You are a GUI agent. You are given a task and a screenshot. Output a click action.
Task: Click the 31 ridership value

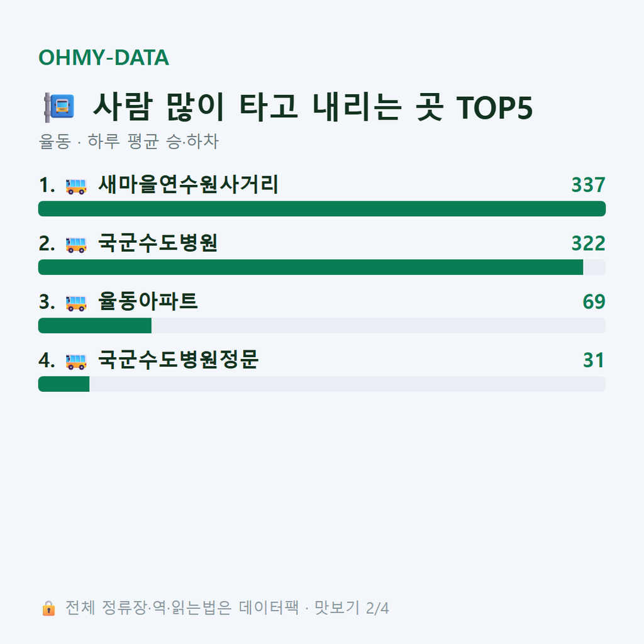[x=594, y=360]
